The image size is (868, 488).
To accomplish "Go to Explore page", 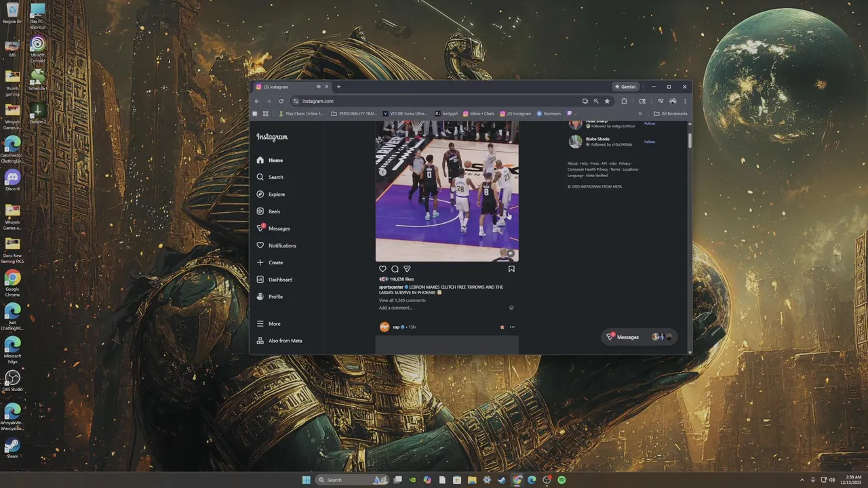I will [271, 195].
